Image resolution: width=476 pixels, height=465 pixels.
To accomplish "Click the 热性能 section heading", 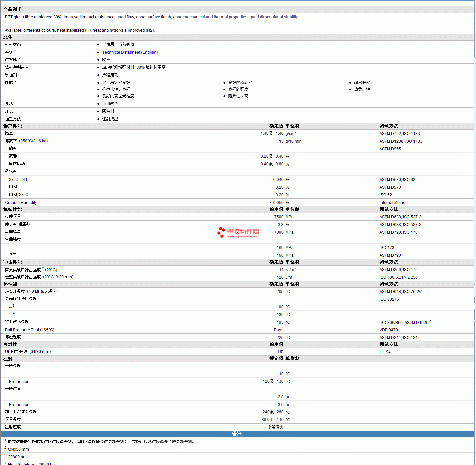I will pyautogui.click(x=10, y=284).
